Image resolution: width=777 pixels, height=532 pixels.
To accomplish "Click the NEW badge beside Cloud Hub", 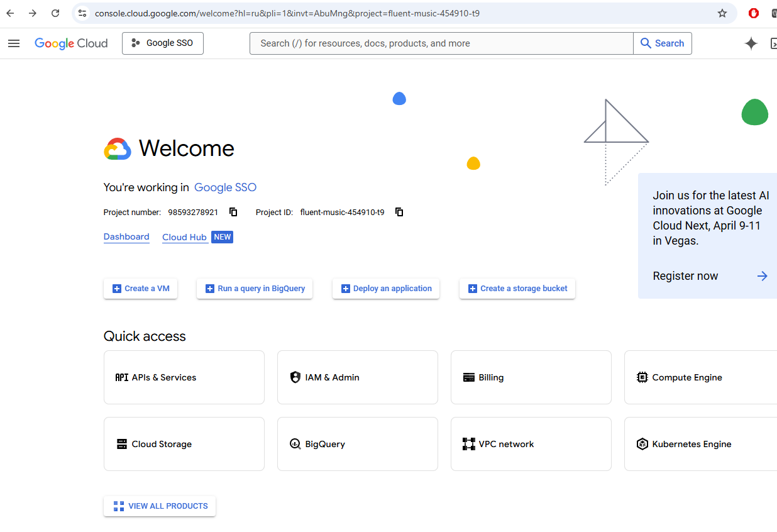I will pos(222,237).
